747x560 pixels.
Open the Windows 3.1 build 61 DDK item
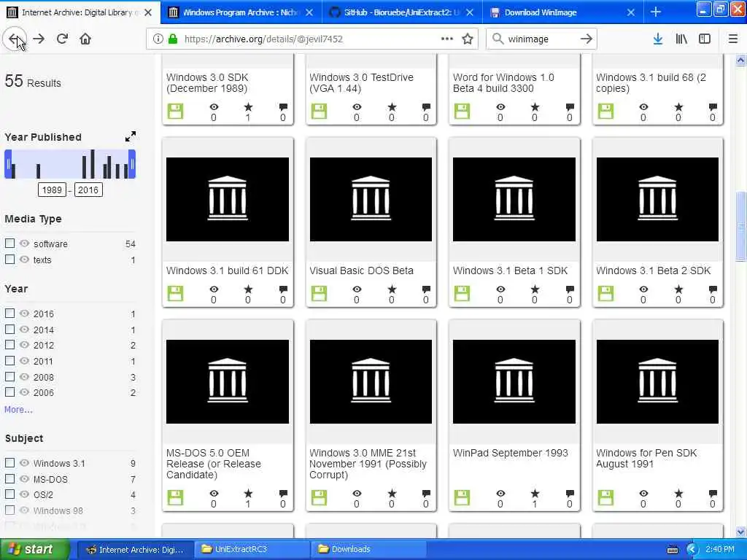228,271
